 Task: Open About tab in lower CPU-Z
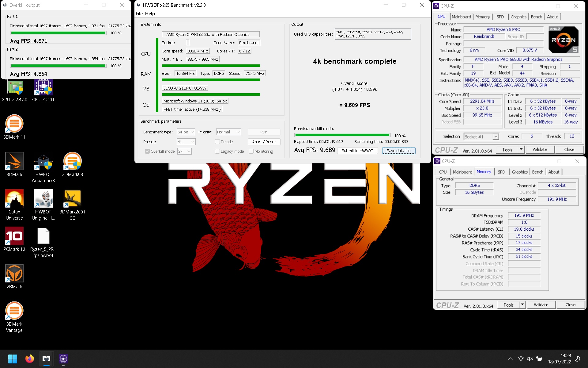click(x=554, y=172)
